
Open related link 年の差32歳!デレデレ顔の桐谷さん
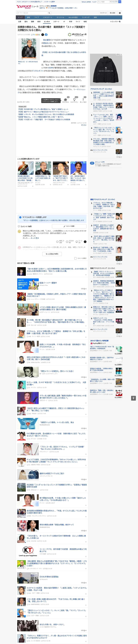pos(43,109)
